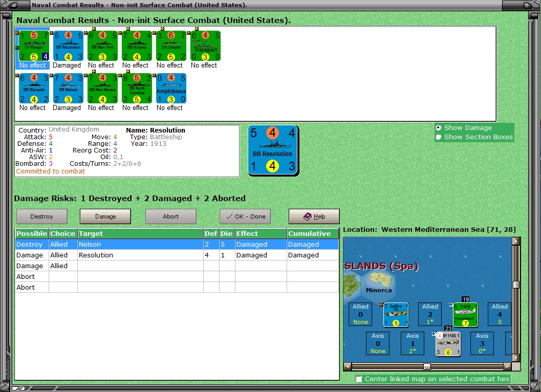Select the first Abort row

pos(177,276)
